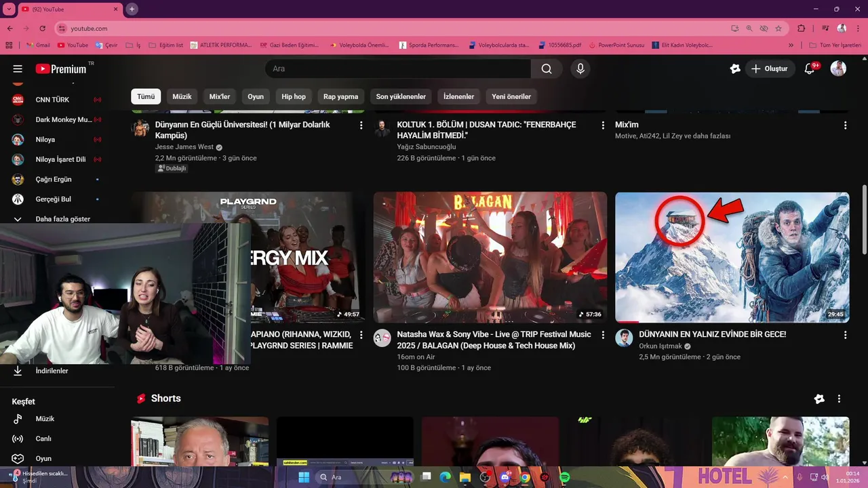Open the Gerçeği Bul channel

click(x=56, y=199)
